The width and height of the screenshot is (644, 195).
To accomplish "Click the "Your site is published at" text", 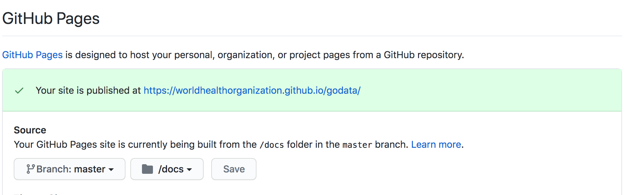I will pos(88,91).
